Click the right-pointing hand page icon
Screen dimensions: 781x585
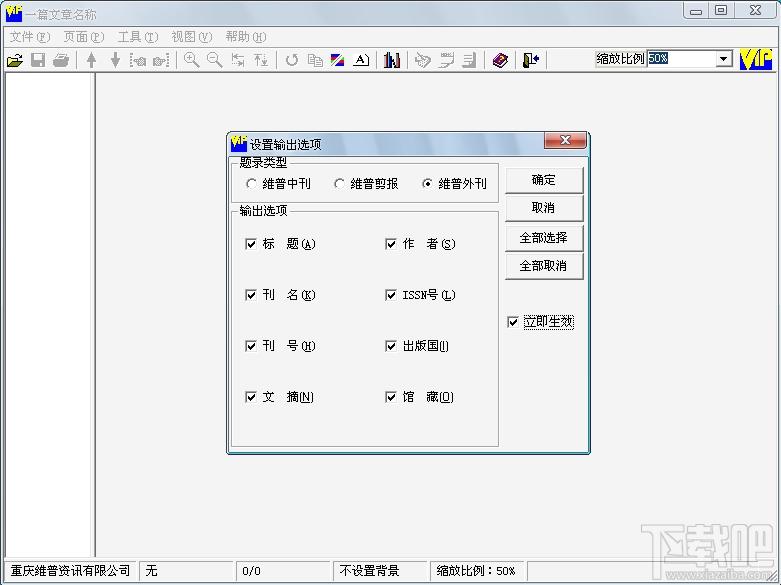[161, 60]
